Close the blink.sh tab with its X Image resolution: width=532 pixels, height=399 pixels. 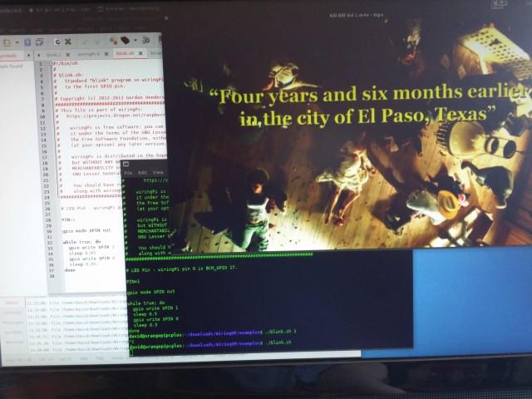pos(140,53)
